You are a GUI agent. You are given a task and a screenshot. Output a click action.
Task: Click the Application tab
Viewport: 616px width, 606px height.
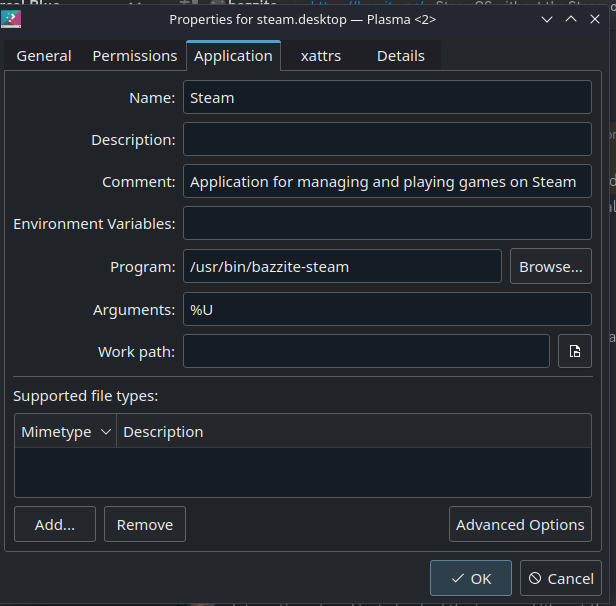tap(233, 56)
